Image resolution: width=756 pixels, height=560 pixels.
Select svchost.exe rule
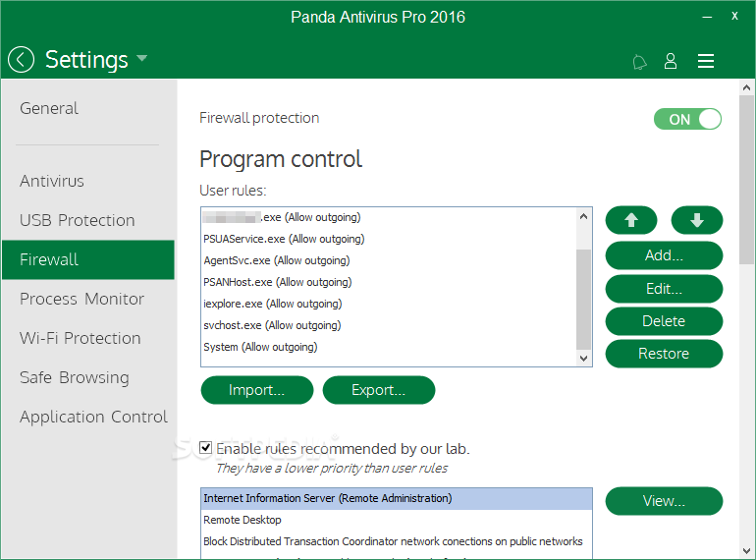pyautogui.click(x=389, y=325)
